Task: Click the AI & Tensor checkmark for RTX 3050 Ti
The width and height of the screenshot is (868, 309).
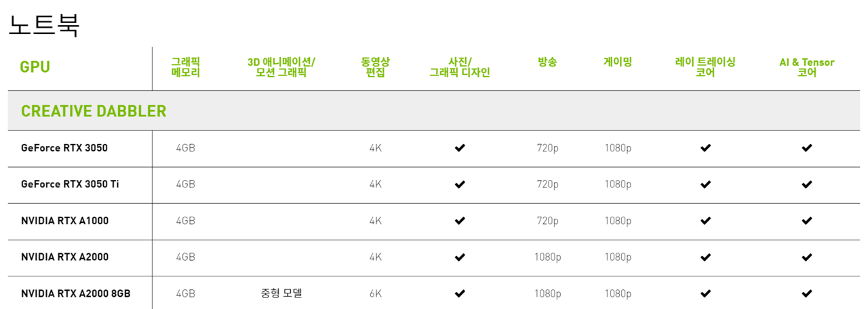Action: coord(807,184)
